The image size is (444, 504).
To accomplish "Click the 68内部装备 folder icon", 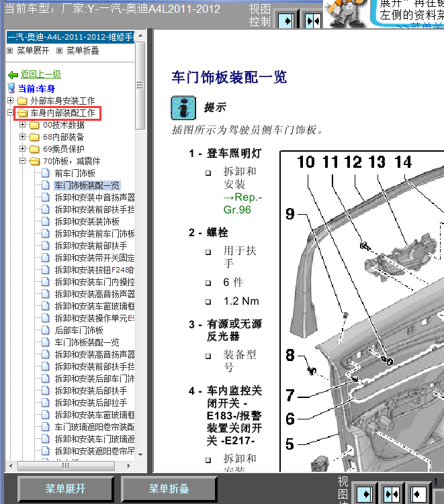I will tap(34, 138).
